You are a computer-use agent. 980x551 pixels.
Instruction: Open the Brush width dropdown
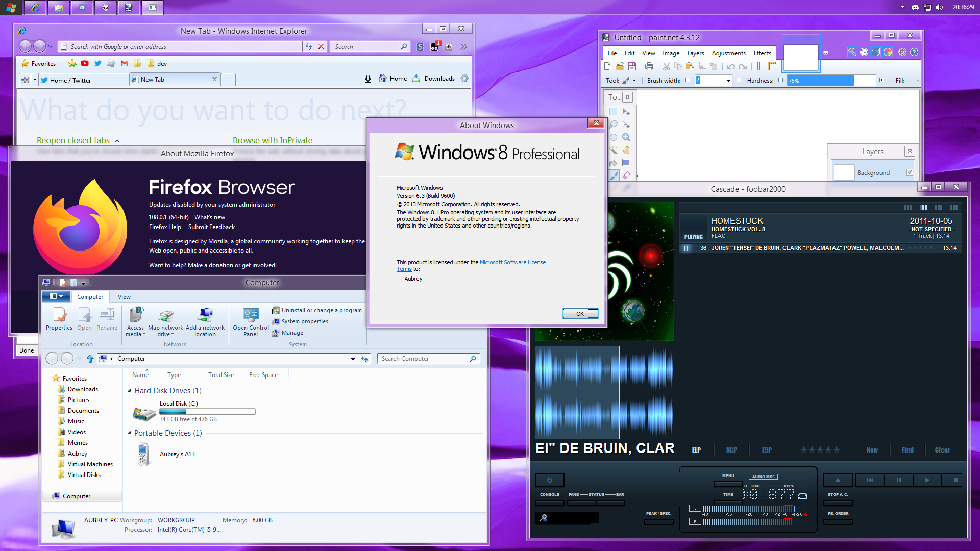tap(728, 81)
